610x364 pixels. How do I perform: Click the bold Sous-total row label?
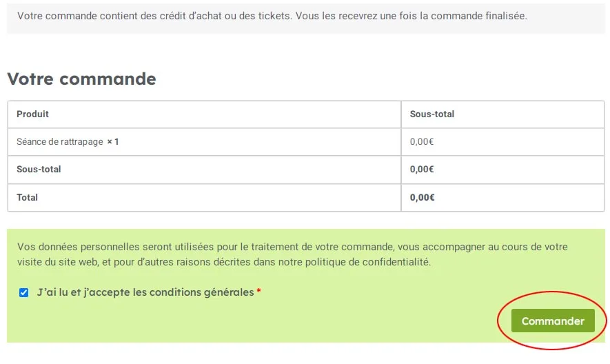tap(39, 170)
